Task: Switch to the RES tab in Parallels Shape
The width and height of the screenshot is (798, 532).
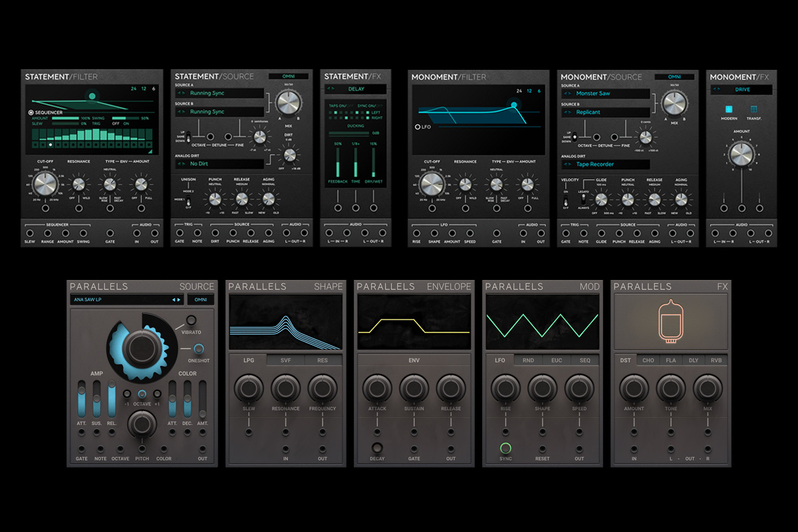Action: click(x=323, y=360)
